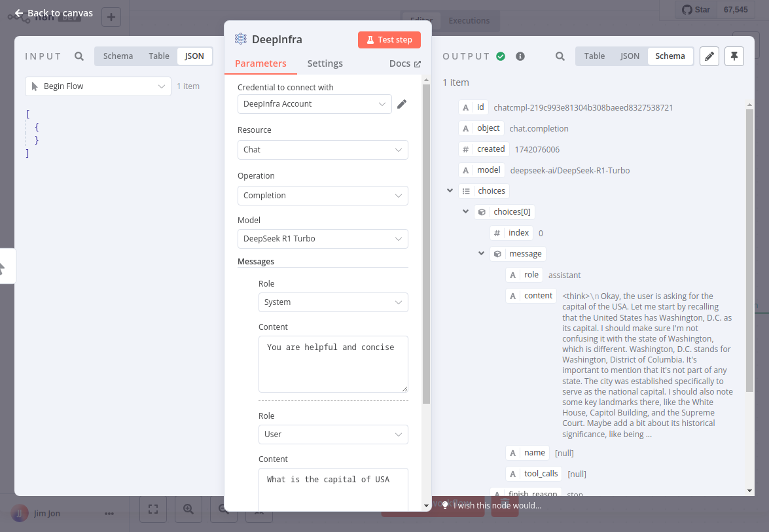Open the Docs external link
The width and height of the screenshot is (769, 532).
(404, 63)
